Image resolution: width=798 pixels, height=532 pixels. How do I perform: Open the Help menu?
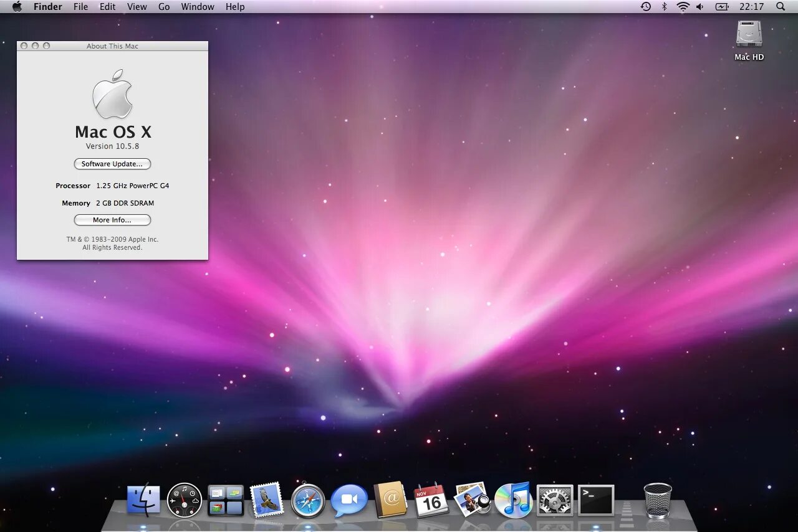click(x=235, y=6)
